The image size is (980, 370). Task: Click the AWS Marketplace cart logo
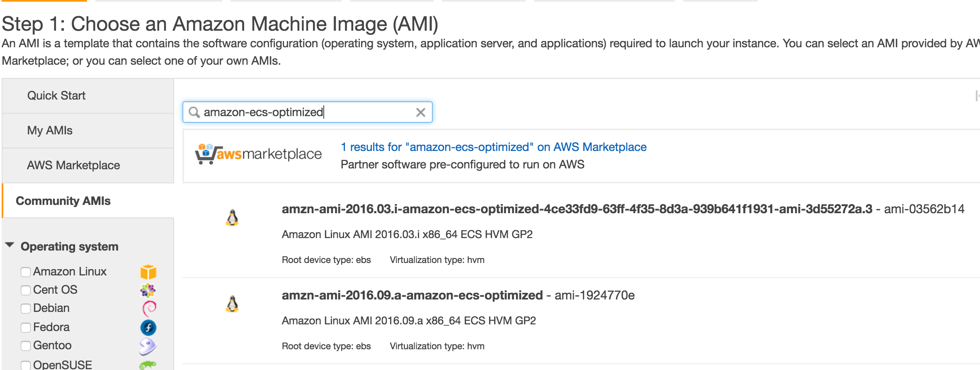(x=258, y=154)
